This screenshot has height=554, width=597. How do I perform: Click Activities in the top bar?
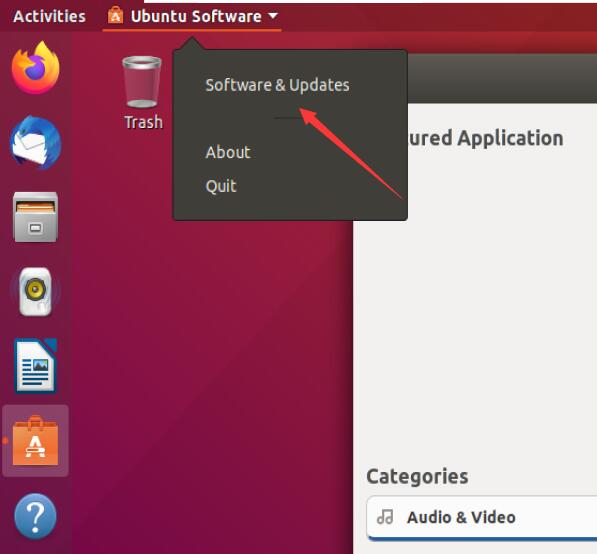(x=49, y=16)
